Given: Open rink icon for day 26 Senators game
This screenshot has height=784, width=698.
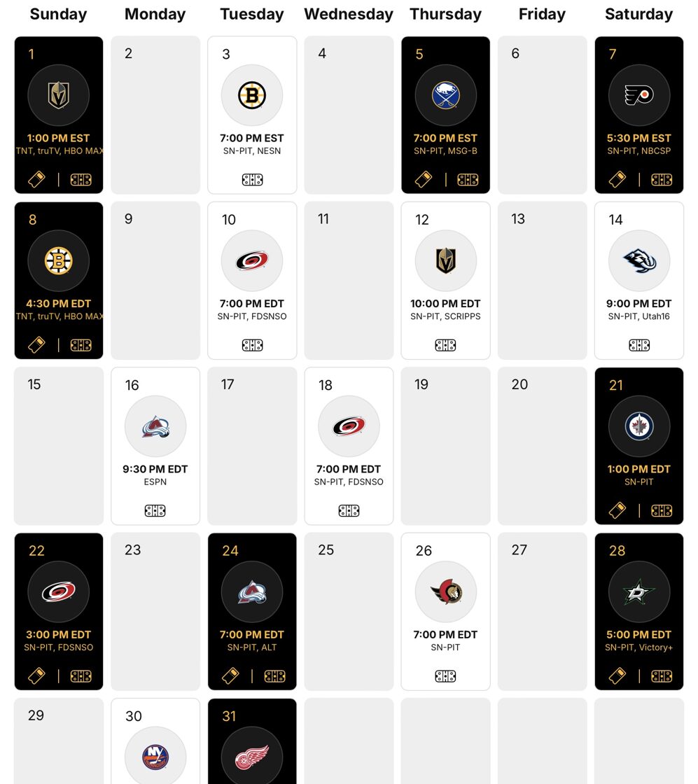Looking at the screenshot, I should tap(445, 676).
